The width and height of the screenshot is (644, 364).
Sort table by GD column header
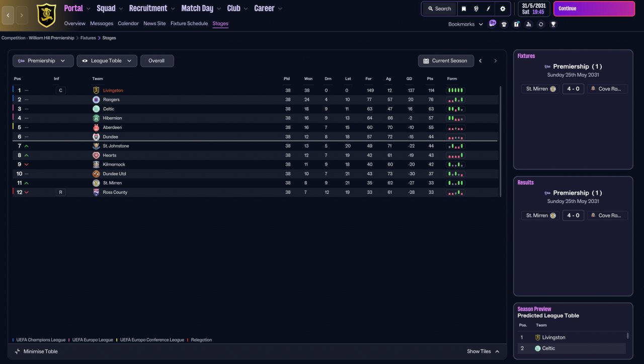click(x=410, y=79)
